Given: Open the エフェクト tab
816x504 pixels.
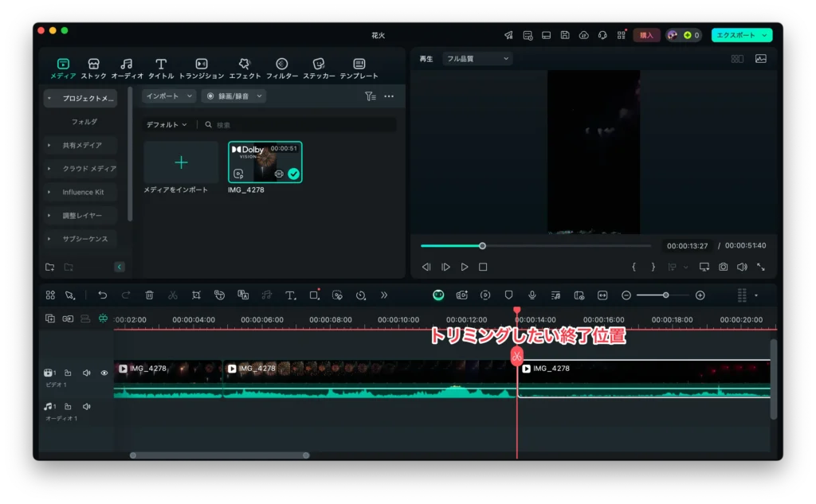Looking at the screenshot, I should [x=245, y=68].
